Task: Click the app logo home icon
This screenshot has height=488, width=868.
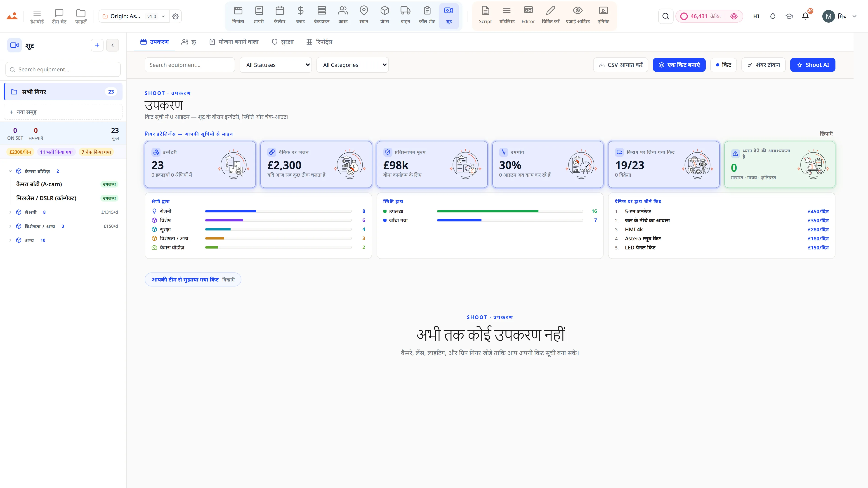Action: [x=12, y=16]
